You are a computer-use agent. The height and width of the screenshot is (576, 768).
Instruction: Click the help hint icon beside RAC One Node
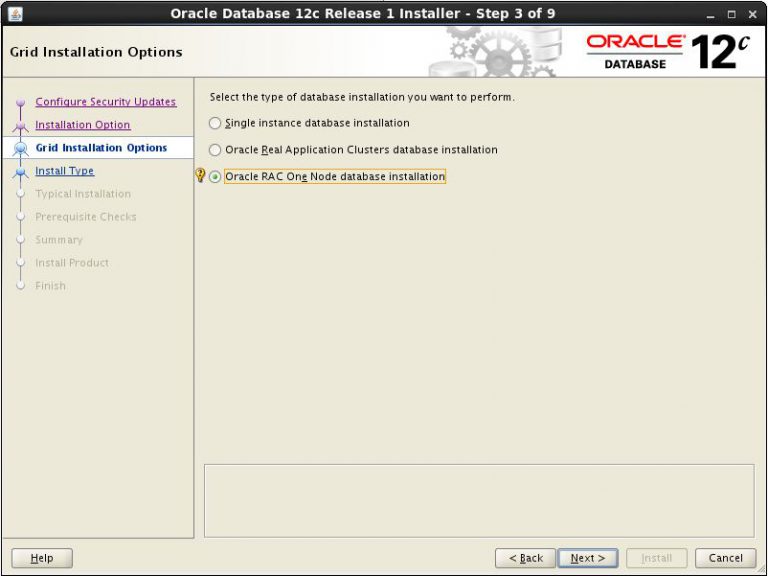click(x=200, y=175)
